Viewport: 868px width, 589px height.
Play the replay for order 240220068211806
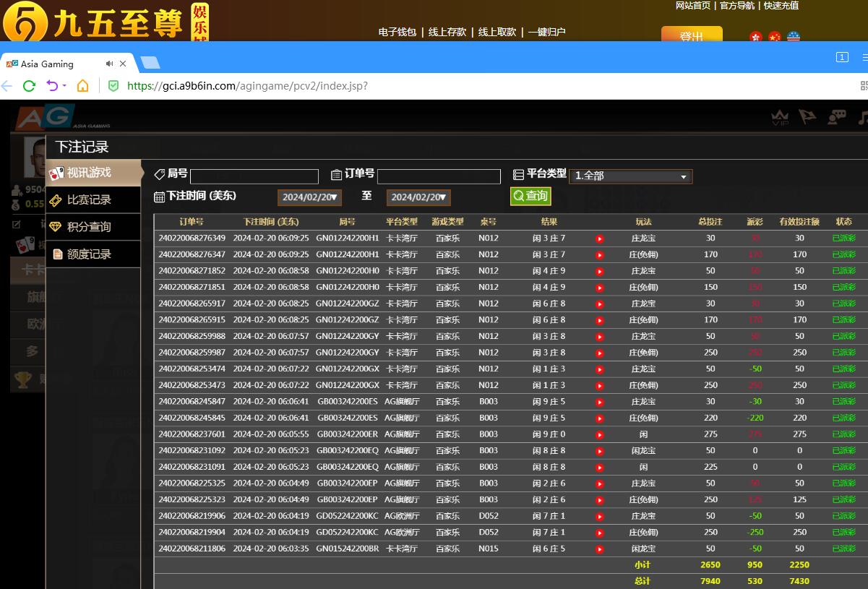(599, 549)
